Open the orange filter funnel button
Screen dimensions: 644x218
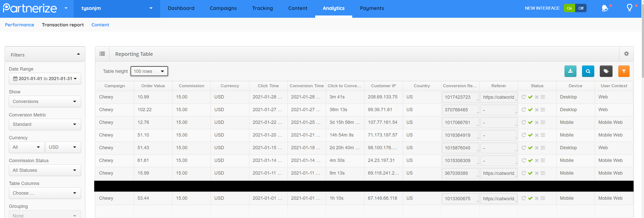(624, 71)
